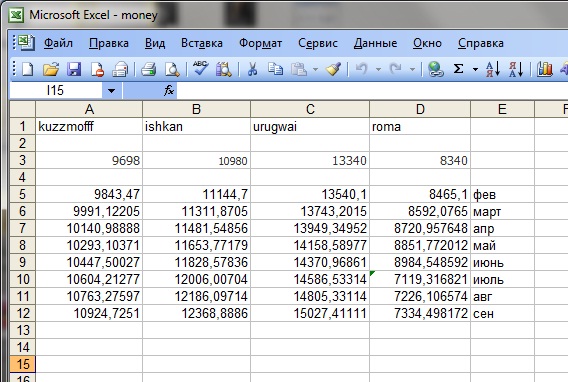Open the Вставка menu
Viewport: 568px width, 382px height.
(202, 43)
